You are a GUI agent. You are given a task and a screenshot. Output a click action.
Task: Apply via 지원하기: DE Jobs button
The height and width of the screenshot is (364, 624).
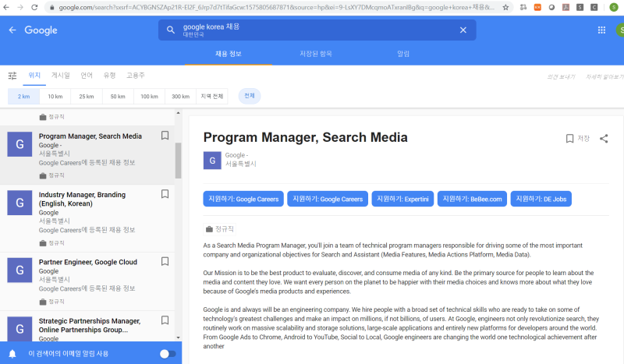(x=541, y=199)
